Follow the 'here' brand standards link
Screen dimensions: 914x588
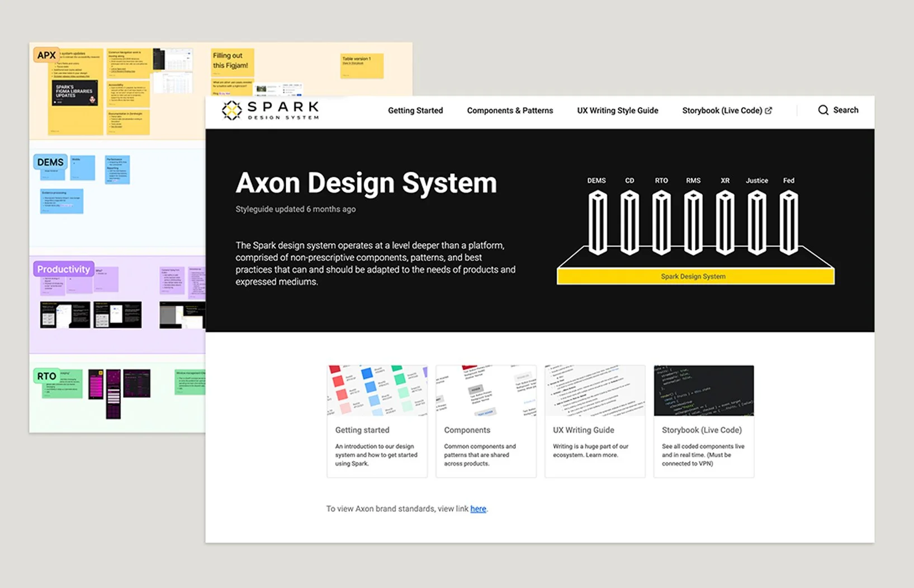pos(478,509)
